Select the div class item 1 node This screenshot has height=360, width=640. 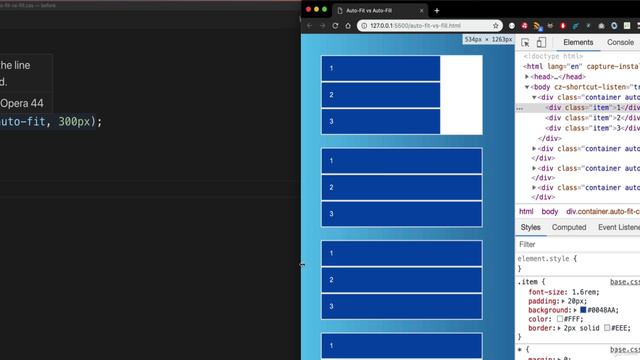coord(592,108)
